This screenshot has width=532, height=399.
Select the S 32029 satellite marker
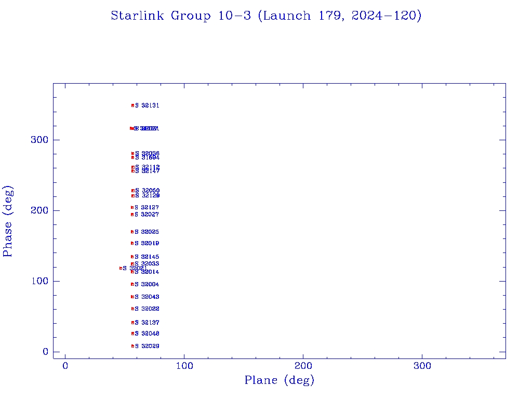click(x=132, y=346)
